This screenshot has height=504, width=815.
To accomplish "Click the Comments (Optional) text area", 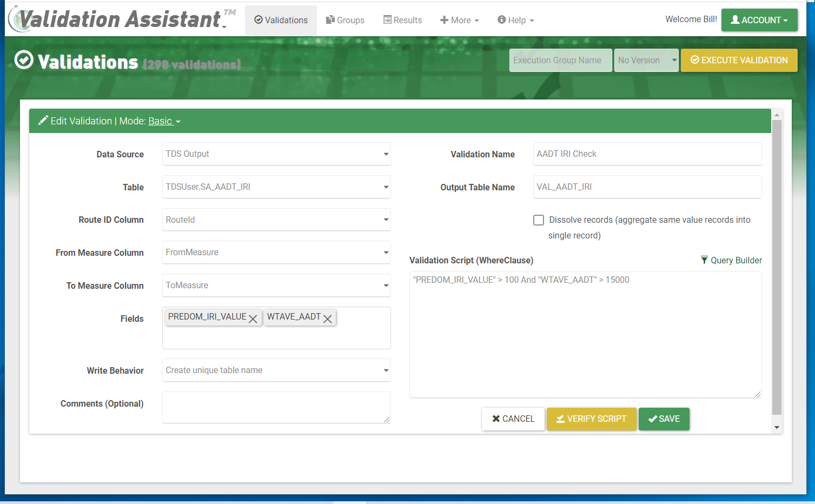I will tap(276, 408).
